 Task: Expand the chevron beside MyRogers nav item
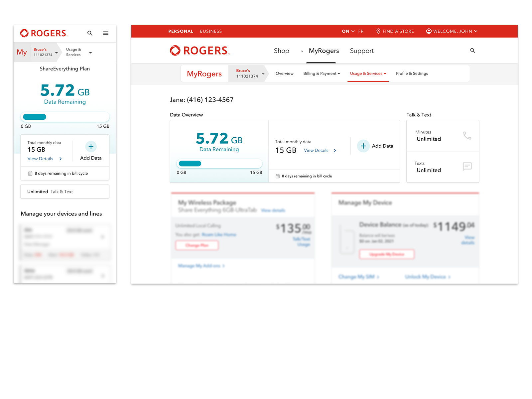coord(302,51)
